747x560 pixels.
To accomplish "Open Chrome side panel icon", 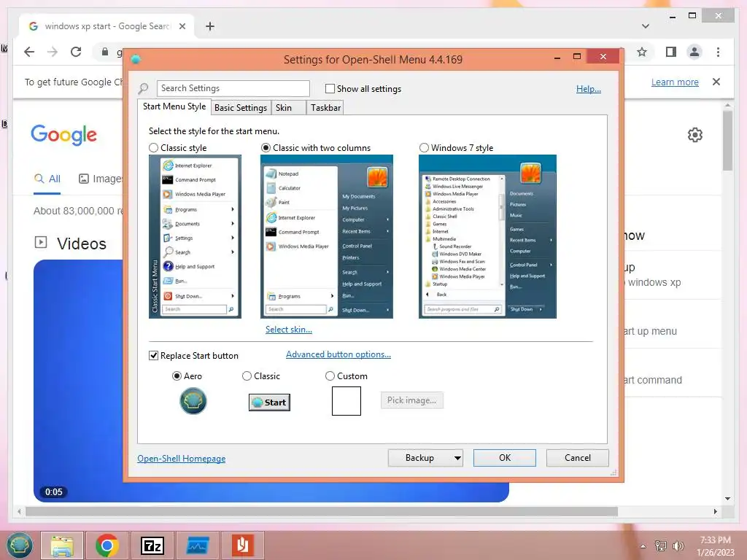I will [x=671, y=52].
